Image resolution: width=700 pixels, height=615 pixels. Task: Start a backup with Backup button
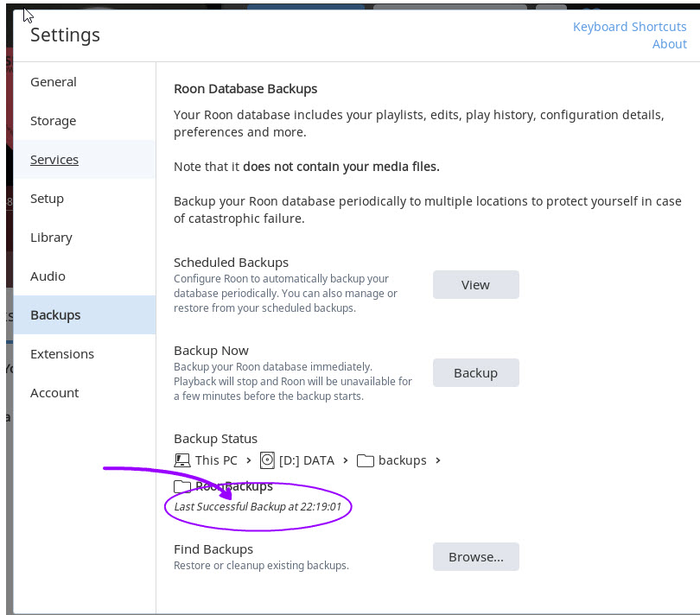(x=476, y=372)
